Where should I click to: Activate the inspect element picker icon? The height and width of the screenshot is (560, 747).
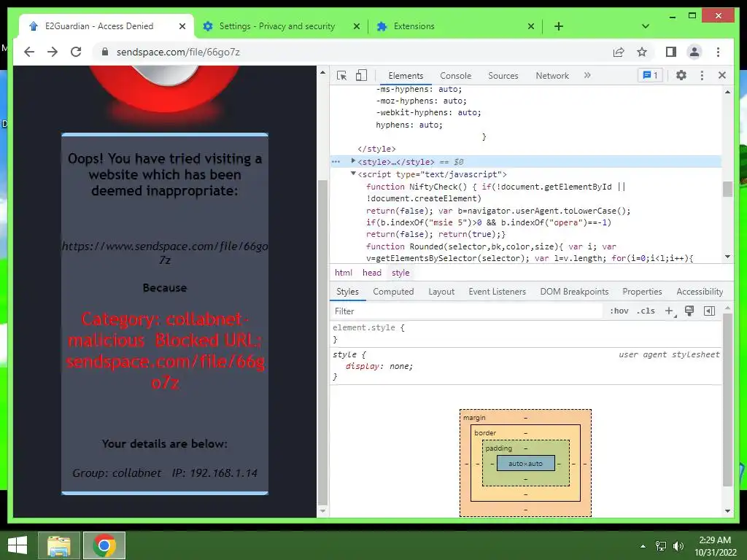tap(341, 75)
